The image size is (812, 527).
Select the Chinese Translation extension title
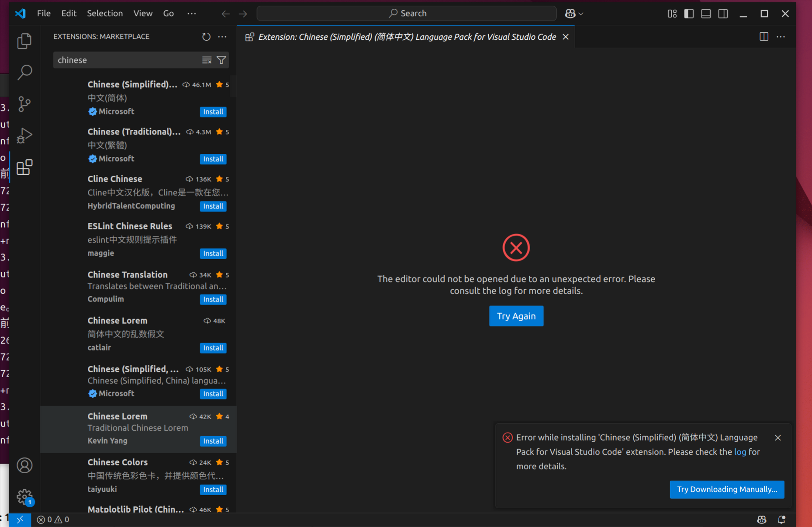(x=128, y=274)
